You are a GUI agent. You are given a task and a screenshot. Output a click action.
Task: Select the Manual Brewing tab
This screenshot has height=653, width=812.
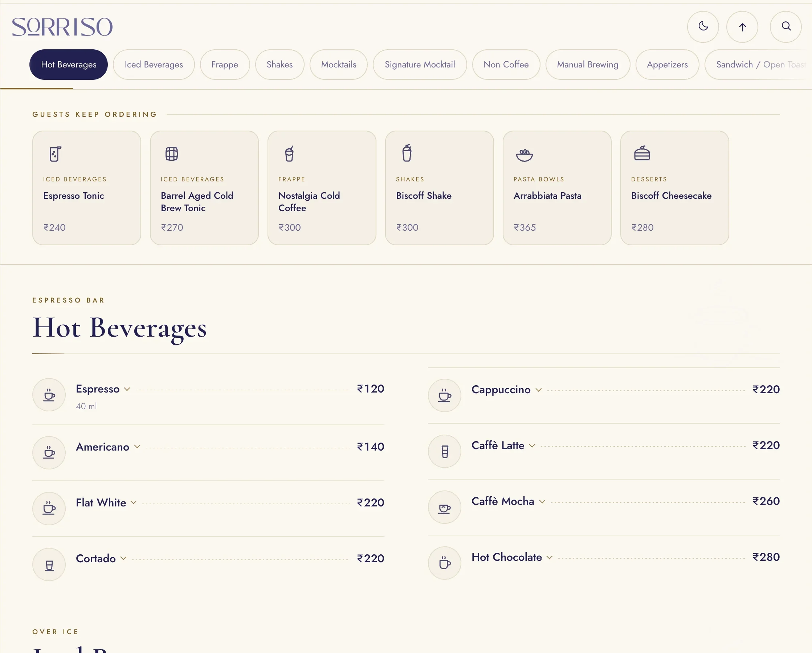(x=588, y=64)
